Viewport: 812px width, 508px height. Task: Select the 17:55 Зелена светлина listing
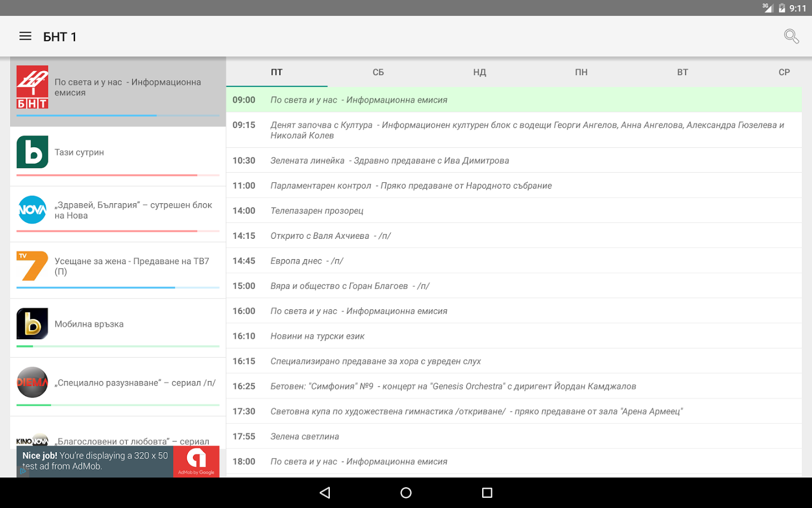click(304, 436)
